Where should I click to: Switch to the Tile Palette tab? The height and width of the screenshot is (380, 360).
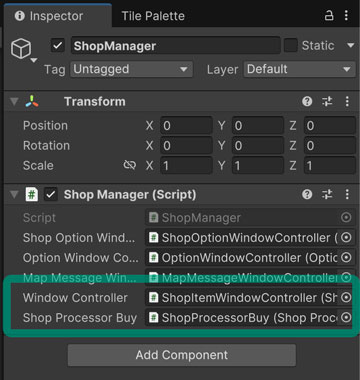[x=153, y=16]
